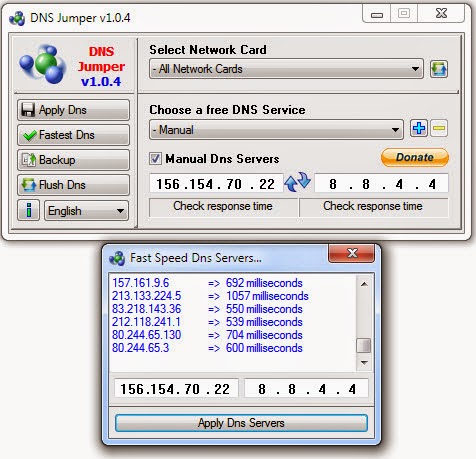Screen dimensions: 476x459
Task: Swap primary and secondary DNS using arrows icon
Action: tap(297, 182)
